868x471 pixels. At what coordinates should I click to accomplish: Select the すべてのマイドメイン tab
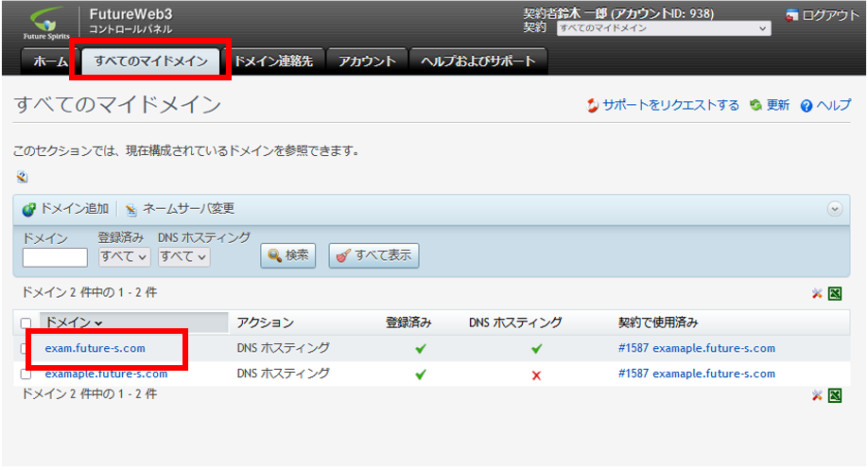tap(150, 61)
